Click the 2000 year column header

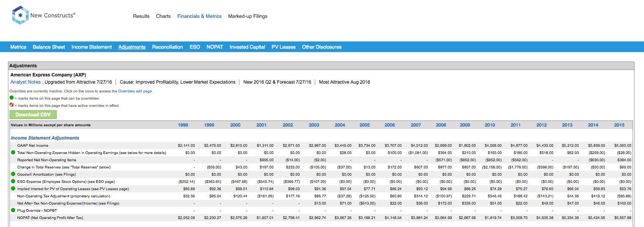point(235,125)
